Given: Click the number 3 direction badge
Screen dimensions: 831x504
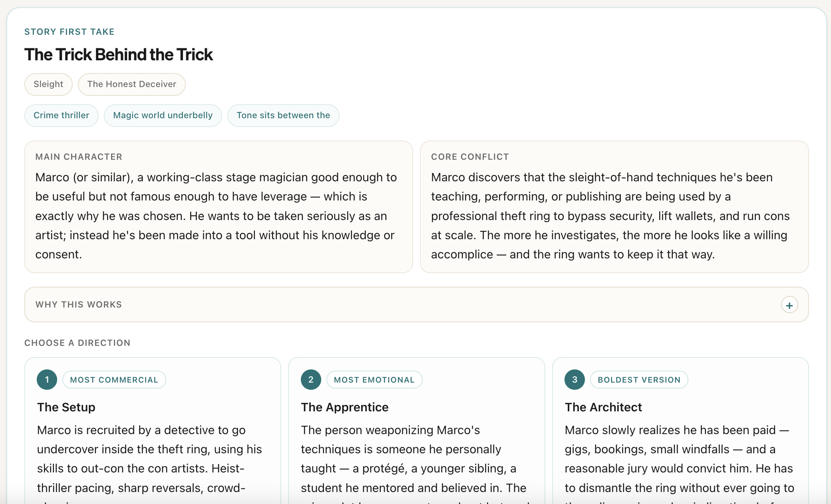Looking at the screenshot, I should tap(575, 380).
